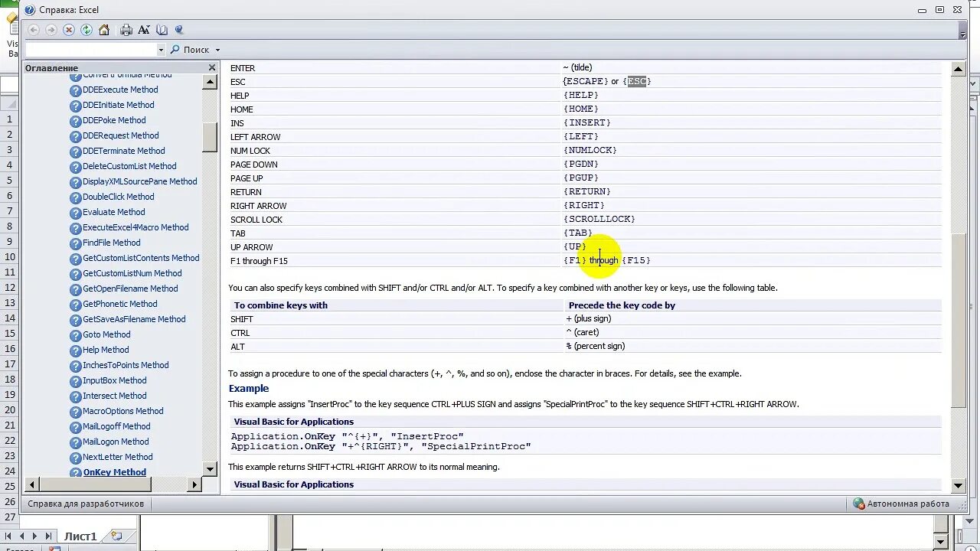Viewport: 980px width, 551px height.
Task: Click the Goto Method link
Action: click(x=106, y=334)
